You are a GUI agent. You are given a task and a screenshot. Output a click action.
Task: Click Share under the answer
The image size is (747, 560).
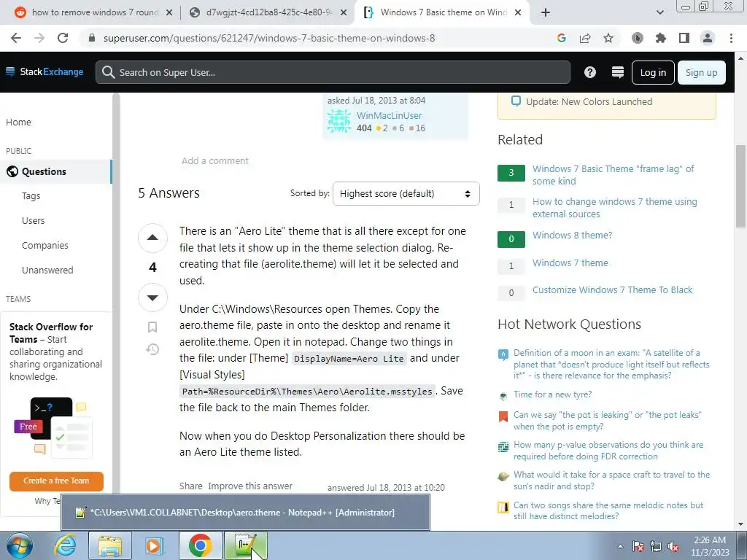point(190,486)
